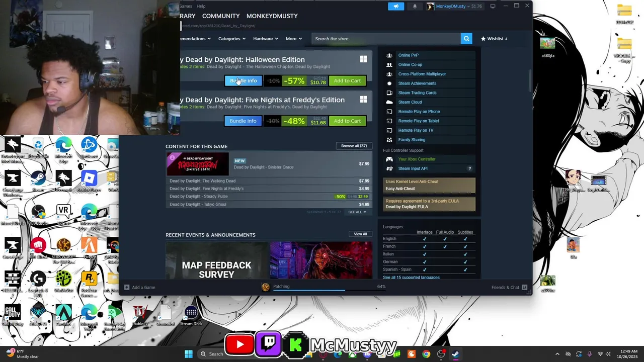Add Five Nights at Freddy's Edition to cart
Viewport: 644px width, 362px height.
coord(347,121)
